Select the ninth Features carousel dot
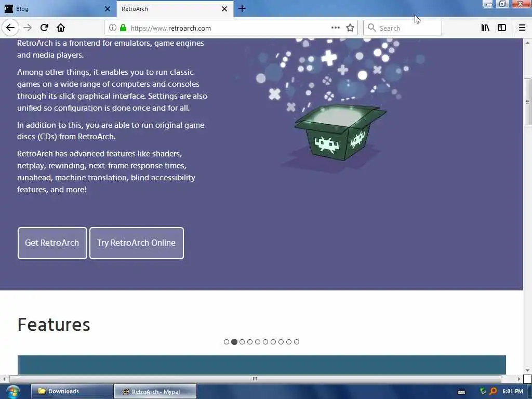 click(289, 342)
